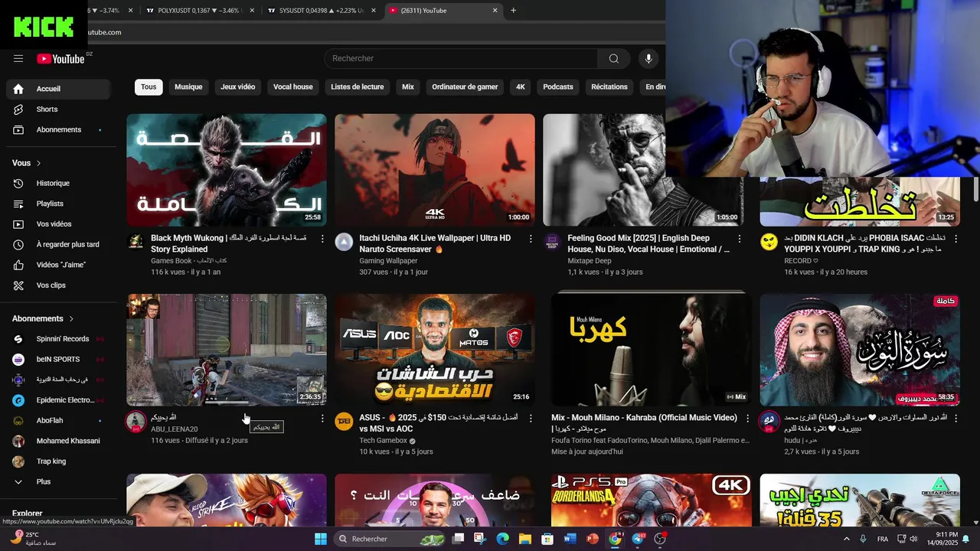Viewport: 980px width, 551px height.
Task: Open À regarder plus tard
Action: tap(58, 245)
